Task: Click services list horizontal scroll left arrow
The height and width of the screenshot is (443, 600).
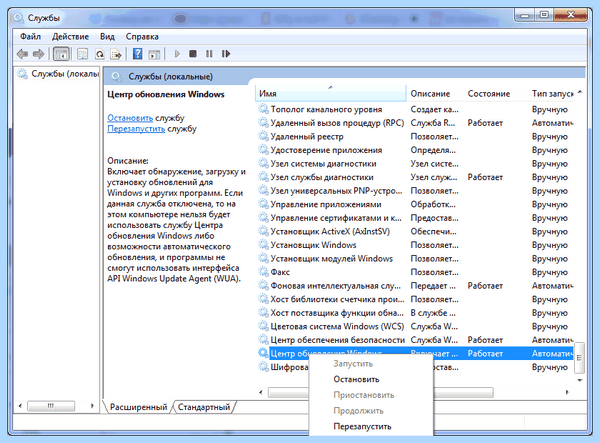Action: pos(261,392)
